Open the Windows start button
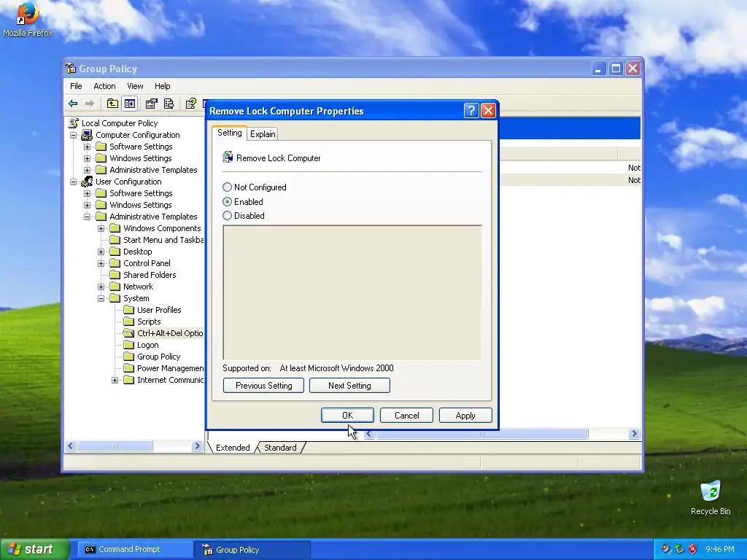 click(34, 549)
